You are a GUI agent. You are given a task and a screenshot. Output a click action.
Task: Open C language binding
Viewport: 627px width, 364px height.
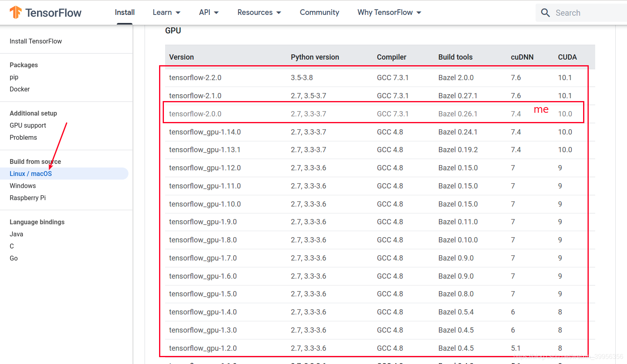click(12, 246)
